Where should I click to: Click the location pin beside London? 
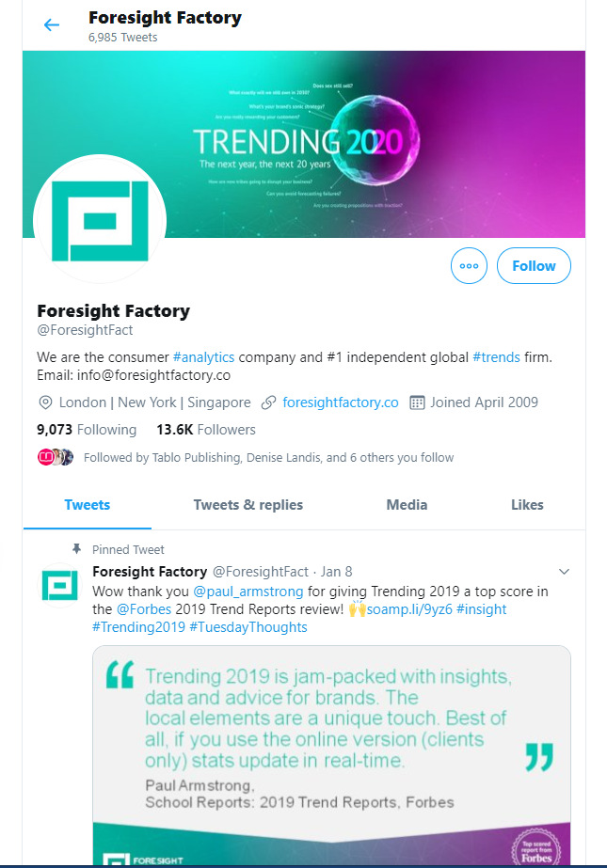point(44,402)
